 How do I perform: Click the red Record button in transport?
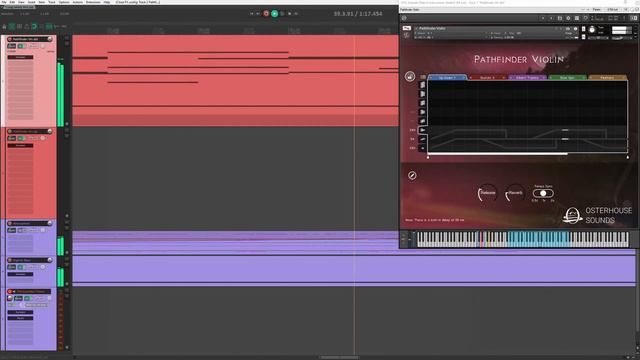266,13
